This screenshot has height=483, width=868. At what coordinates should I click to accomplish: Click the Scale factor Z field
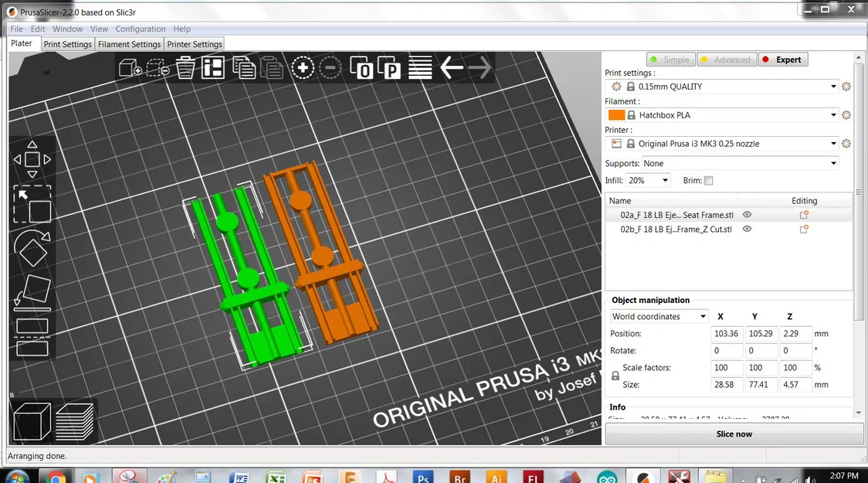[x=795, y=367]
